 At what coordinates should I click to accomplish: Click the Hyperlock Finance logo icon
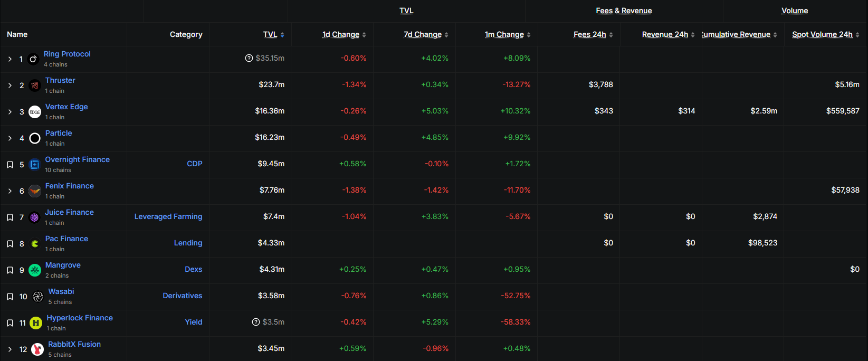tap(36, 323)
